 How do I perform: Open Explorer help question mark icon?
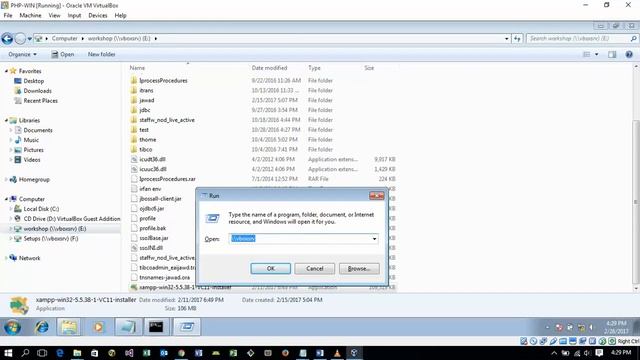(x=629, y=54)
